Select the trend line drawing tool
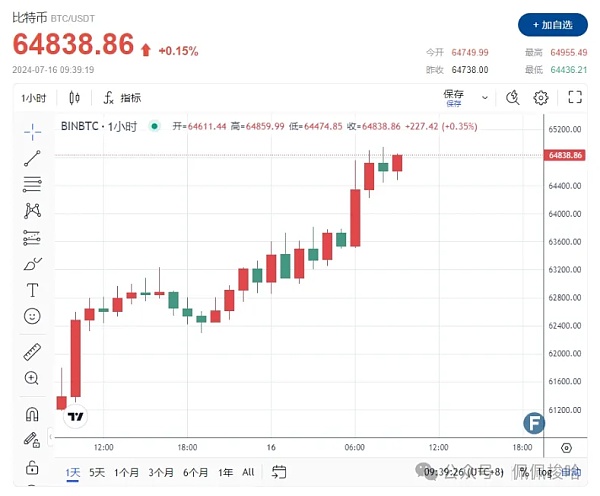This screenshot has height=496, width=600. point(32,157)
